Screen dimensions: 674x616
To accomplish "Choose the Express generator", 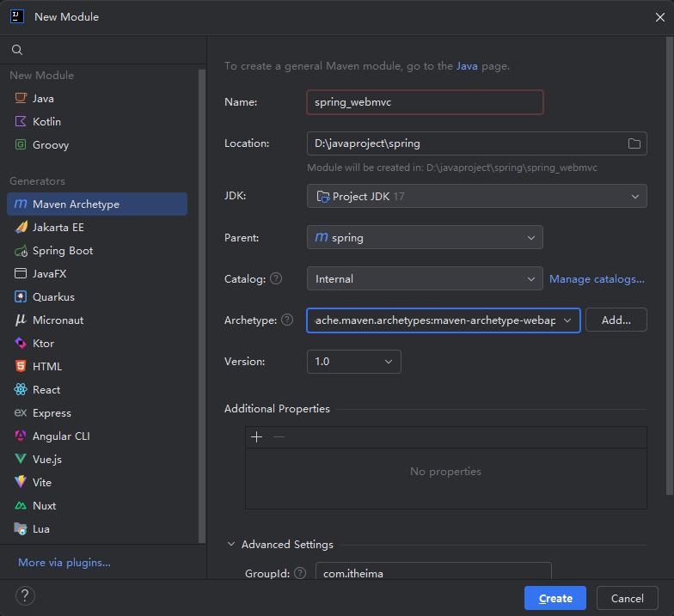I will 97,412.
